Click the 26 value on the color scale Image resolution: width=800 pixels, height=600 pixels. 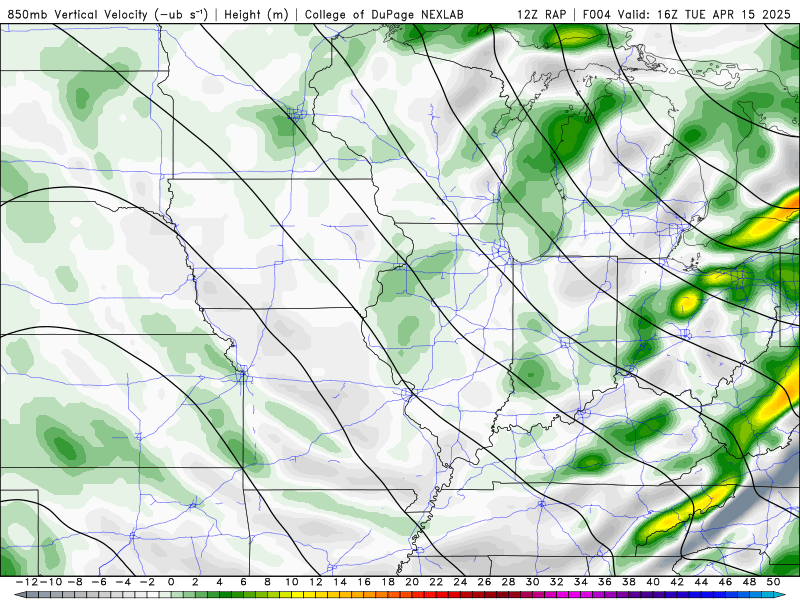pos(484,582)
